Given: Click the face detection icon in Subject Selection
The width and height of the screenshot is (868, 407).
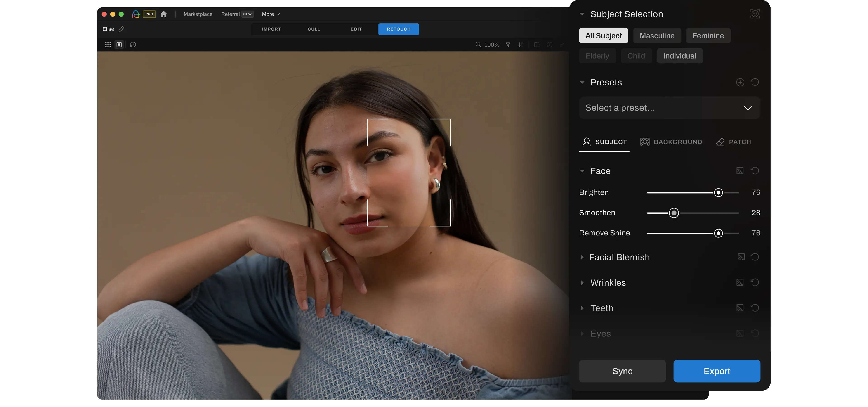Looking at the screenshot, I should (x=755, y=14).
